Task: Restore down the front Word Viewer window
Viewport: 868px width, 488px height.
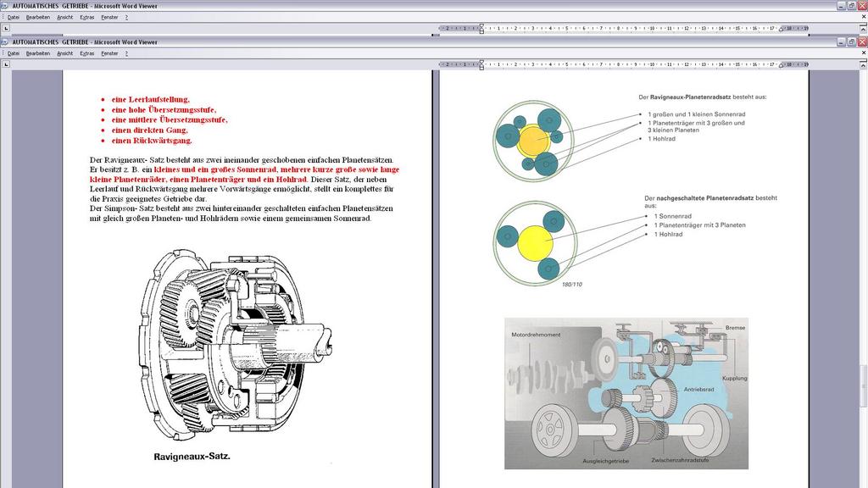Action: [852, 42]
